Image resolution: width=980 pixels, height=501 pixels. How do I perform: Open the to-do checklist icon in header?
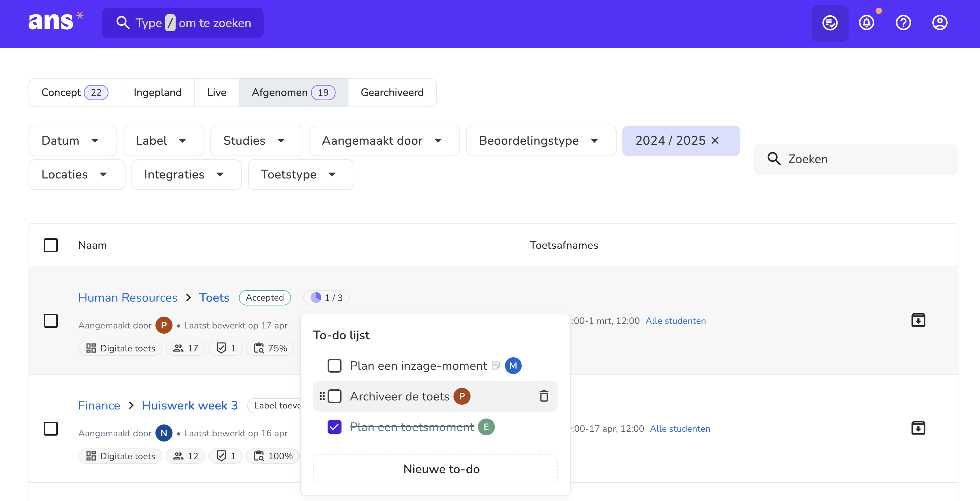click(x=830, y=23)
